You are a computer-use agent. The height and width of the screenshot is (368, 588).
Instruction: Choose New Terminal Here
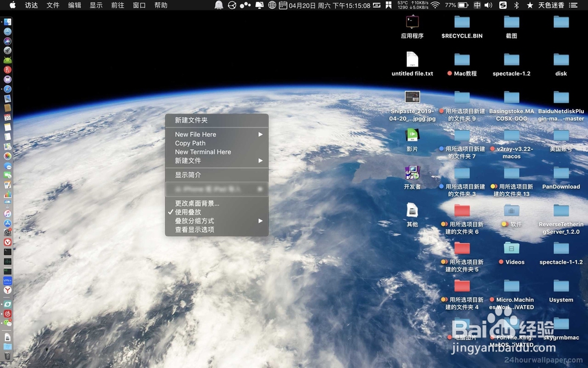(x=217, y=152)
